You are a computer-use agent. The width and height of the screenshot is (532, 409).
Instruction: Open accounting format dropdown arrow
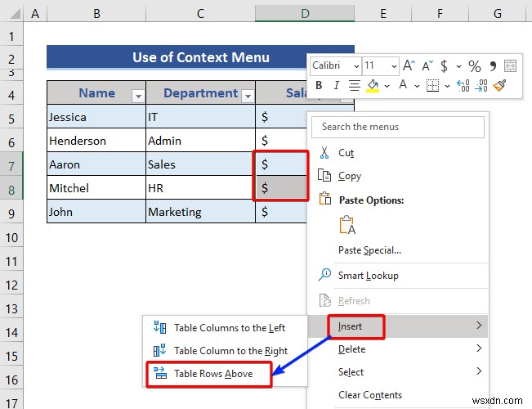(x=458, y=66)
